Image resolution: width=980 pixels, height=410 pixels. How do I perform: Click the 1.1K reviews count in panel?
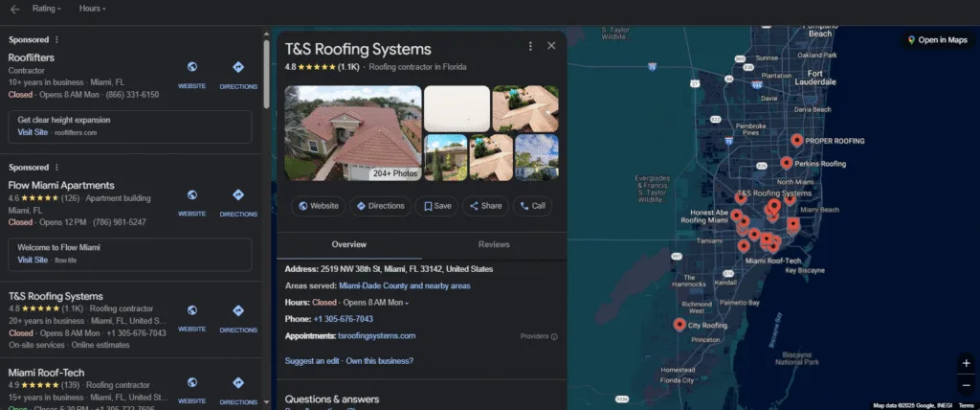348,67
